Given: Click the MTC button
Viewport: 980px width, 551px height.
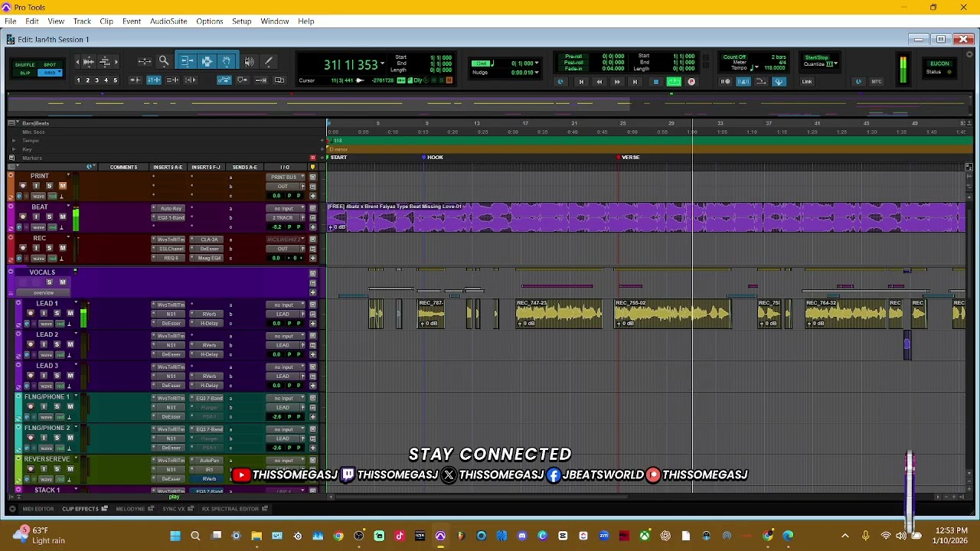Looking at the screenshot, I should tap(877, 82).
